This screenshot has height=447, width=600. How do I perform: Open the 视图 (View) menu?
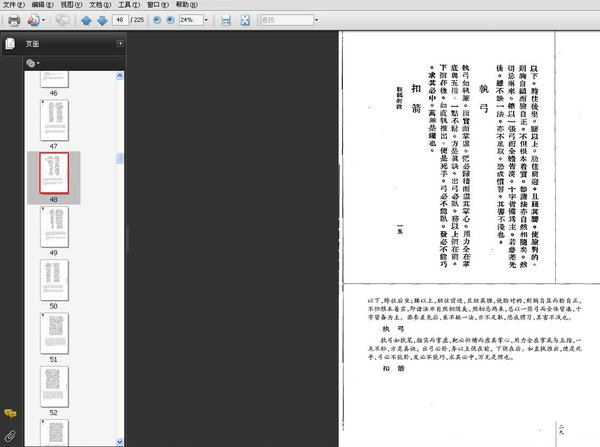[x=71, y=5]
